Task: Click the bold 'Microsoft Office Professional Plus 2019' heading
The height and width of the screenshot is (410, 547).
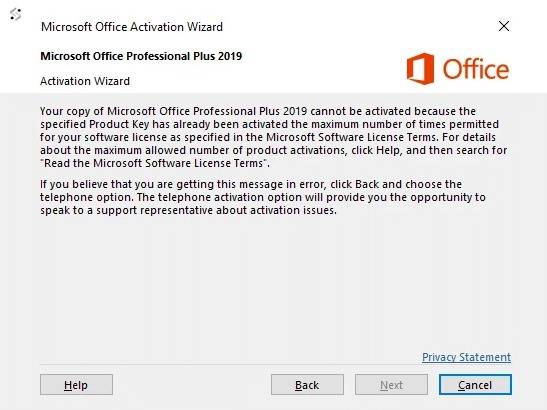Action: coord(141,56)
